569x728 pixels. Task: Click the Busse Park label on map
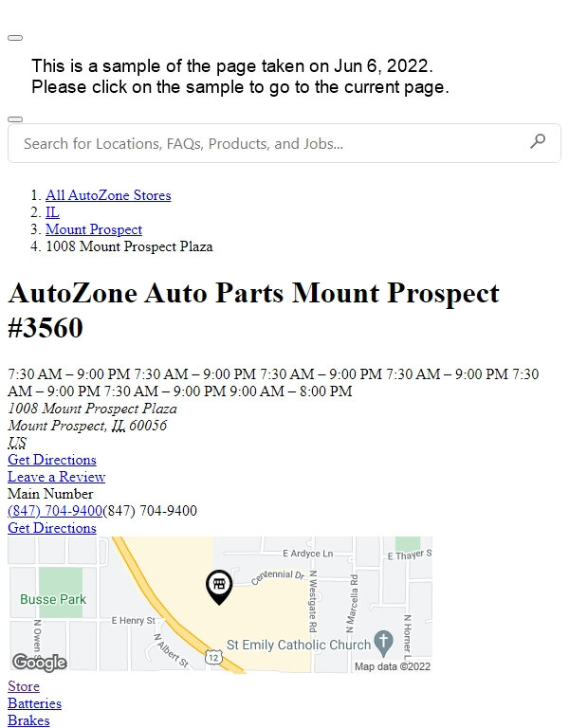[x=53, y=599]
